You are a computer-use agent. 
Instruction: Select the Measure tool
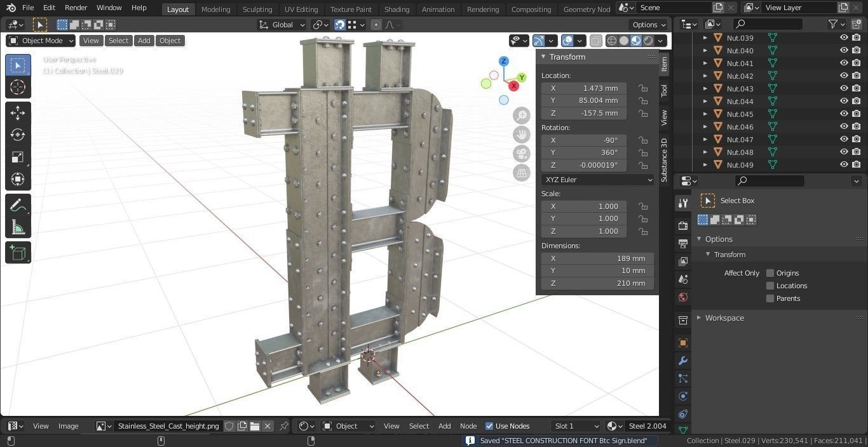[18, 227]
